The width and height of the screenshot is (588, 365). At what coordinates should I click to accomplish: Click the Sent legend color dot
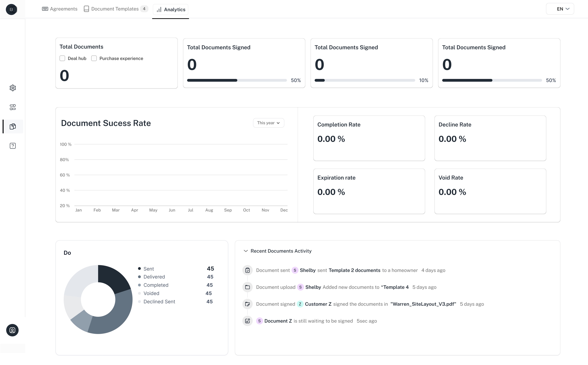[x=139, y=268]
